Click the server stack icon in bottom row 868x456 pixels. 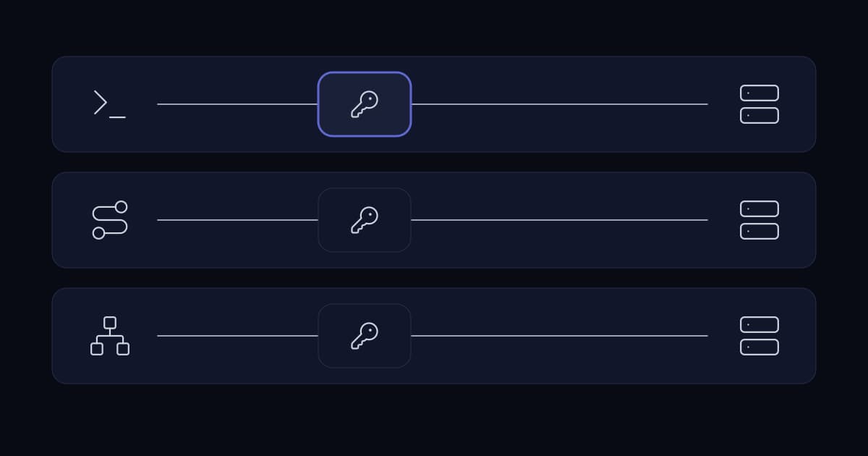[x=759, y=336]
